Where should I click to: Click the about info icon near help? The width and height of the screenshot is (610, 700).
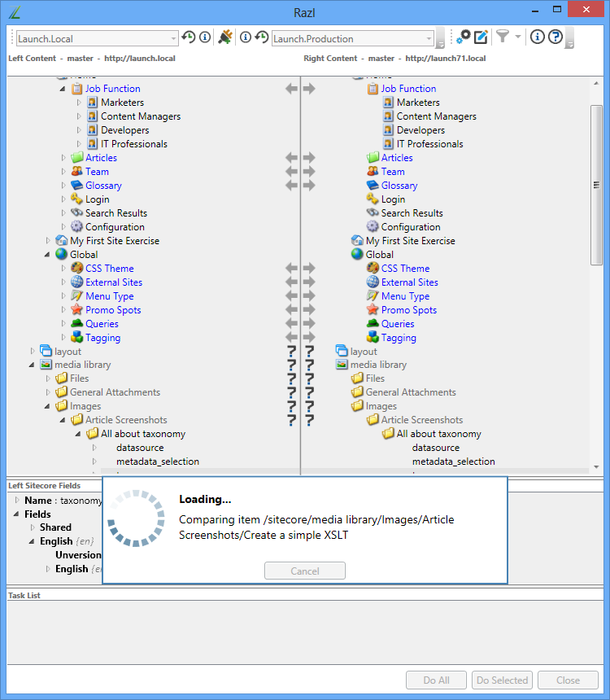[x=538, y=37]
